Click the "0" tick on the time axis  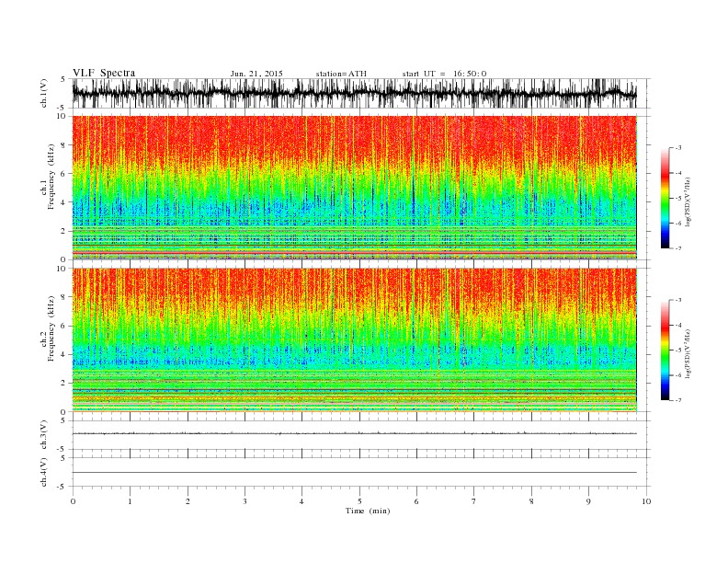click(73, 501)
